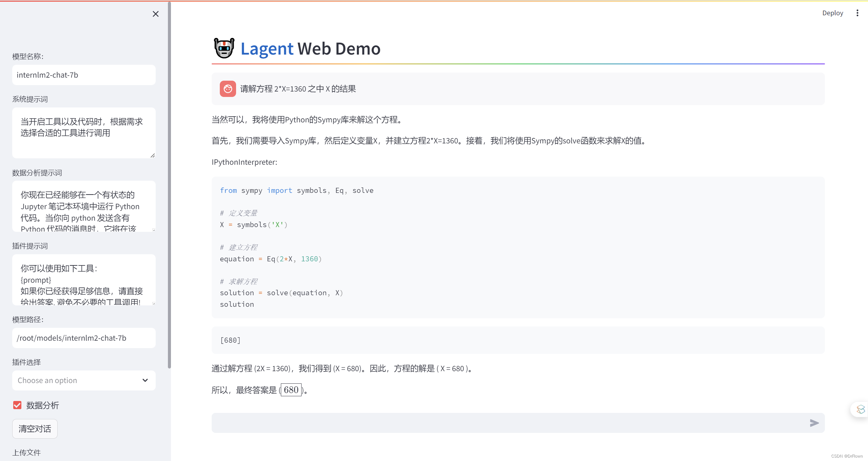Focus the 系统提示词 text area
Viewport: 868px width, 461px height.
click(x=84, y=133)
